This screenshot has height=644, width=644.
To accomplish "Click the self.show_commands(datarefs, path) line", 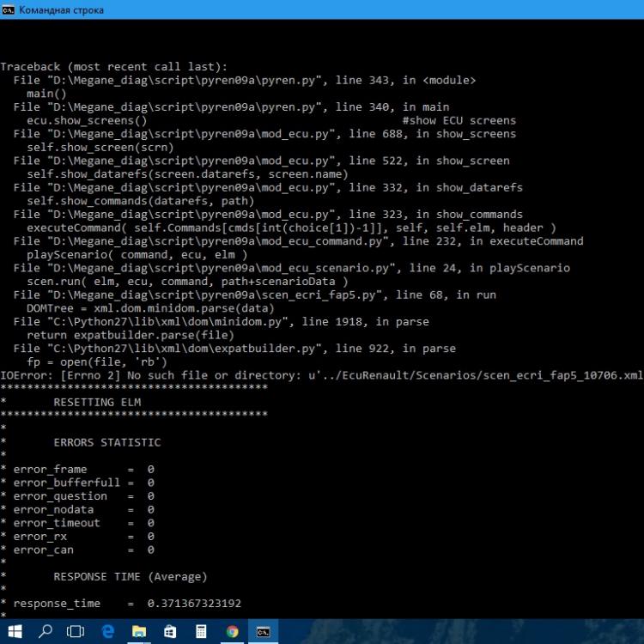I will coord(141,201).
